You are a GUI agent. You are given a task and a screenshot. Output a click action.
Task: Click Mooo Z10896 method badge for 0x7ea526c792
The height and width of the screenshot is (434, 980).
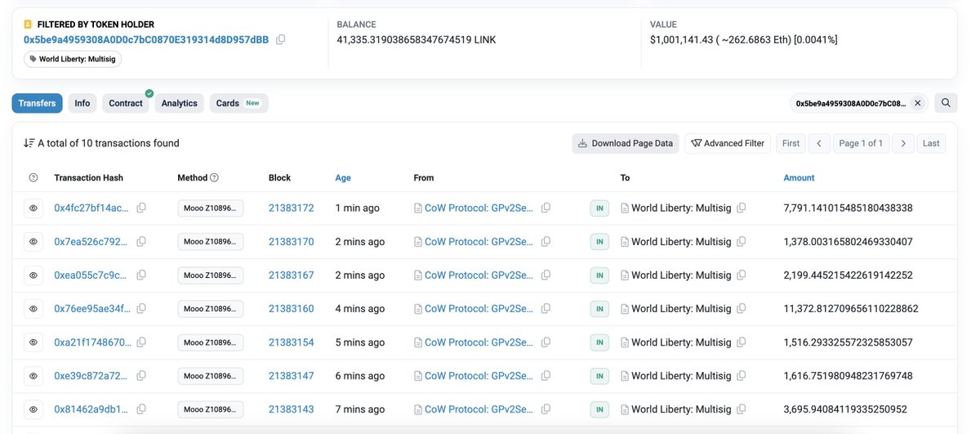[211, 242]
